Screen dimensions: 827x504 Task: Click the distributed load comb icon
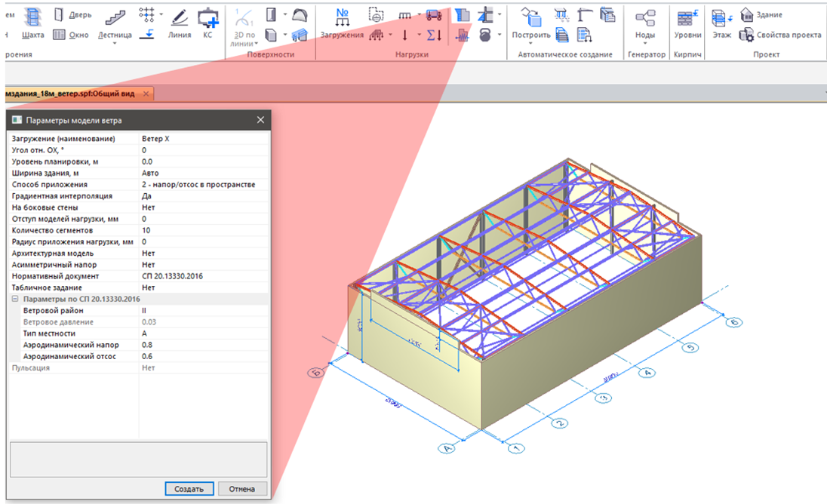tap(404, 15)
